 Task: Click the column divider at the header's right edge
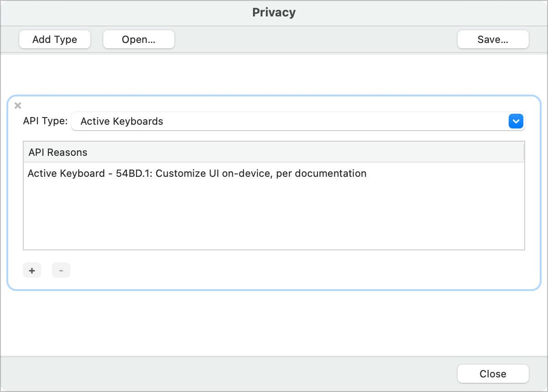(x=524, y=152)
